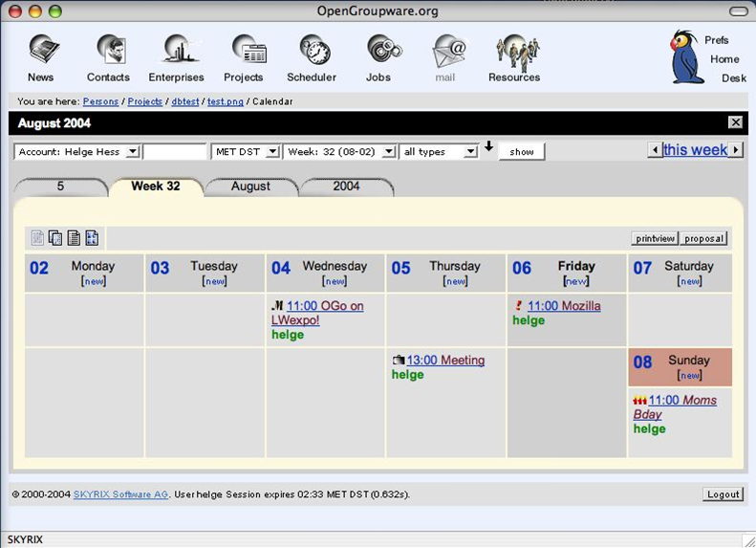
Task: Expand the Account: Helge Hess dropdown
Action: 132,152
